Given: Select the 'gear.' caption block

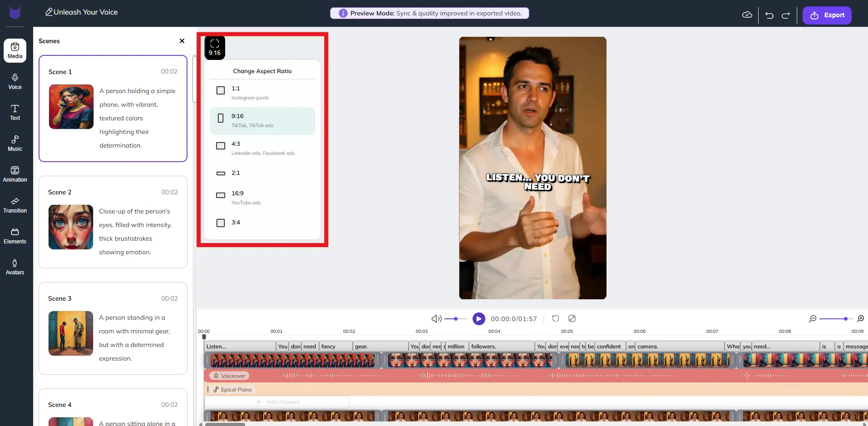Looking at the screenshot, I should point(380,347).
